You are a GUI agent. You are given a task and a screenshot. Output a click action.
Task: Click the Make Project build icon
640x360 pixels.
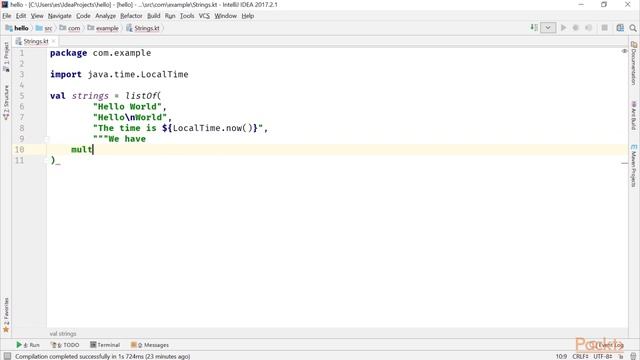(534, 28)
